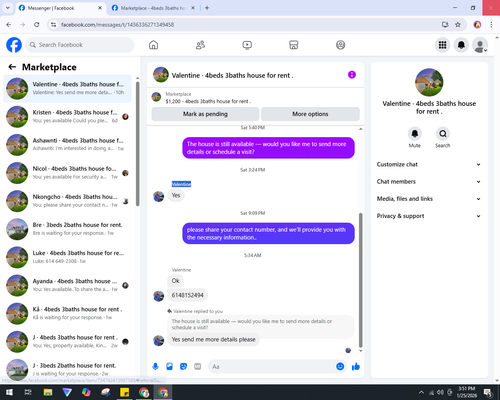The width and height of the screenshot is (500, 400).
Task: Open the Marketplace storefront icon
Action: pyautogui.click(x=294, y=45)
